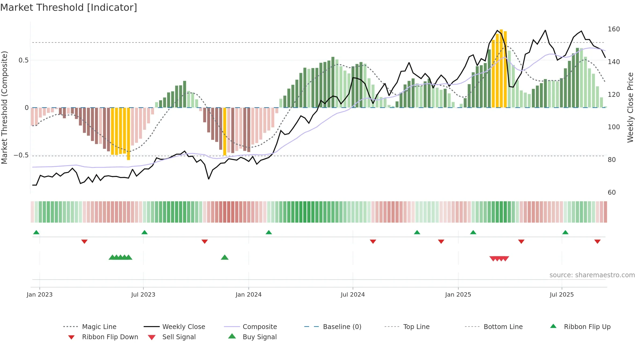Click the red Ribbon Flip Down marker in Mar 2023

[x=84, y=242]
